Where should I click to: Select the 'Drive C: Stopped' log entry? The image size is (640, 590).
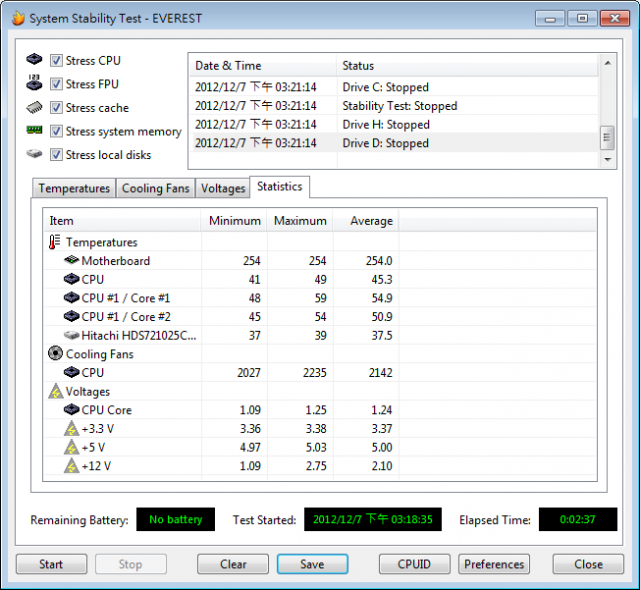pyautogui.click(x=394, y=87)
